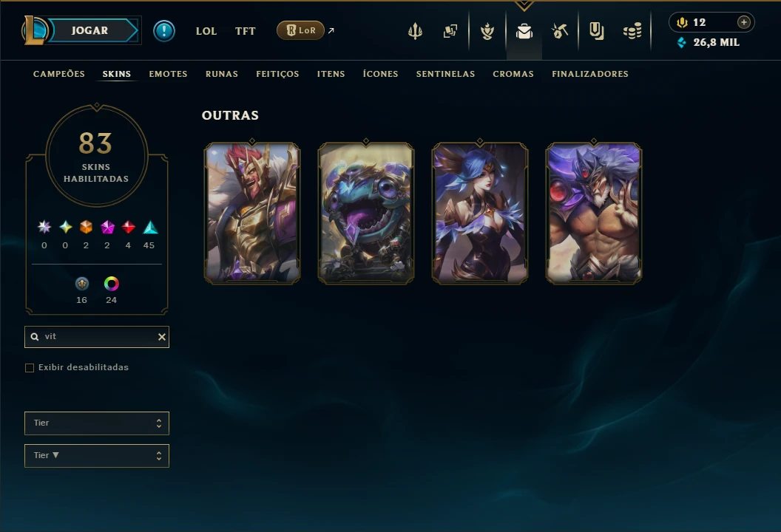Open the Finalizadores tab
This screenshot has height=532, width=781.
click(x=589, y=74)
